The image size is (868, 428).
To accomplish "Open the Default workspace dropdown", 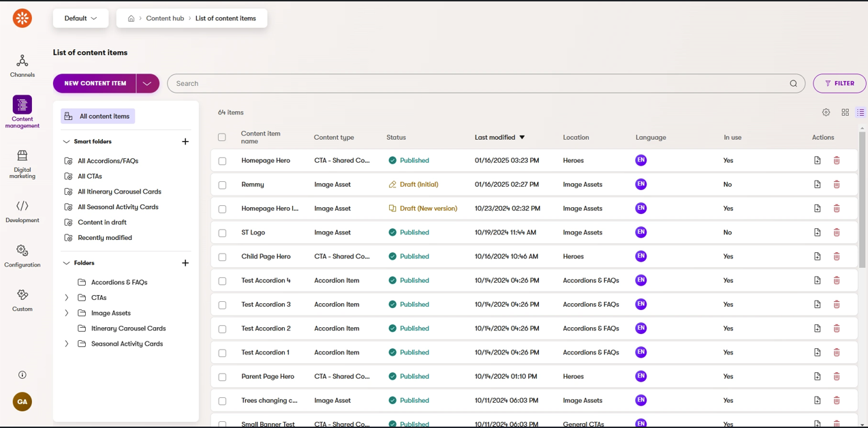I will click(80, 18).
